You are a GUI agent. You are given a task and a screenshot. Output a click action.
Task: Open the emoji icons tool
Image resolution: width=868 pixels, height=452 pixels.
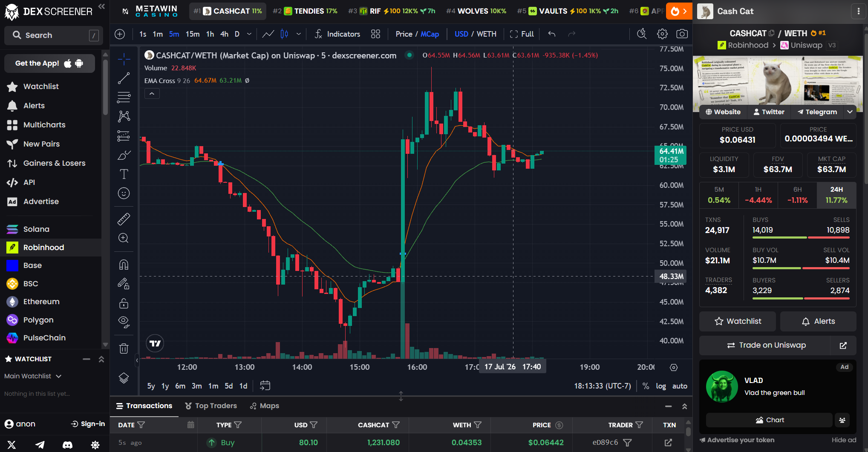pyautogui.click(x=124, y=193)
